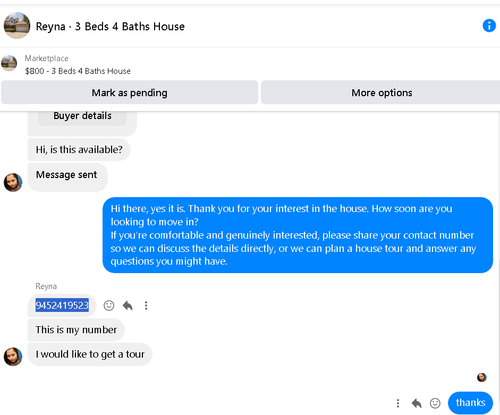Click the small seen-by avatar indicator
Image resolution: width=500 pixels, height=415 pixels.
(482, 377)
